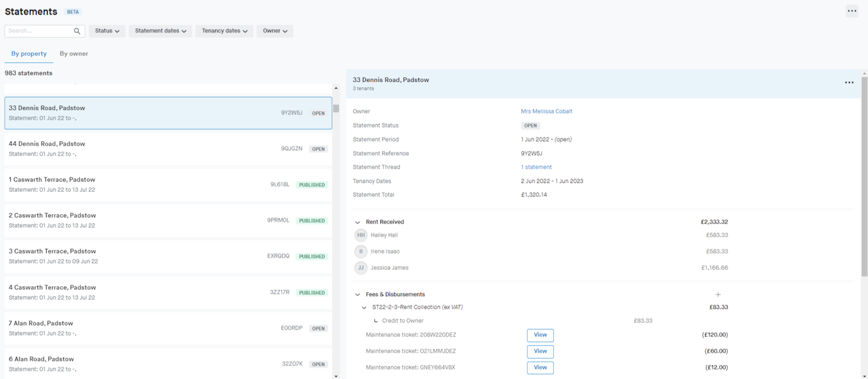Open the page options three-dot menu
Image resolution: width=868 pixels, height=379 pixels.
click(852, 11)
